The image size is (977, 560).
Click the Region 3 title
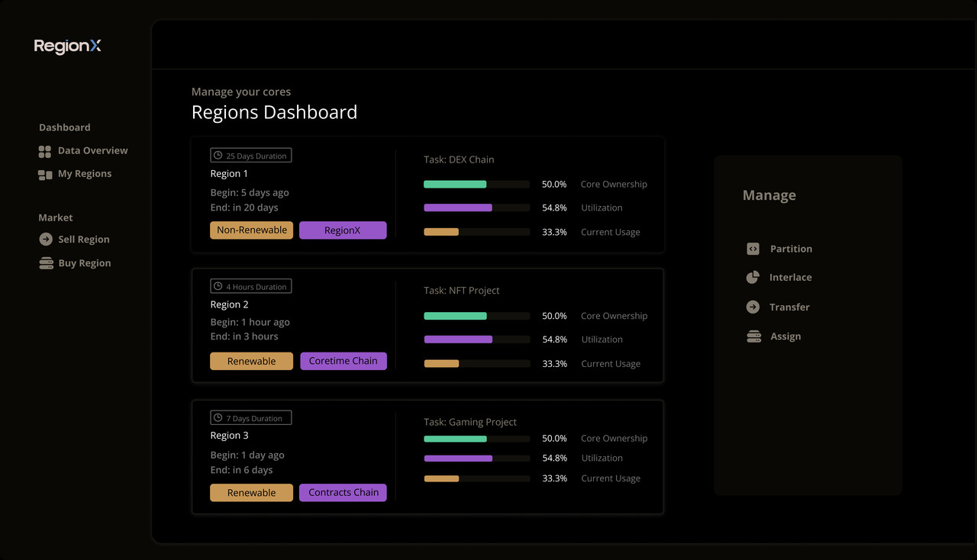(230, 436)
